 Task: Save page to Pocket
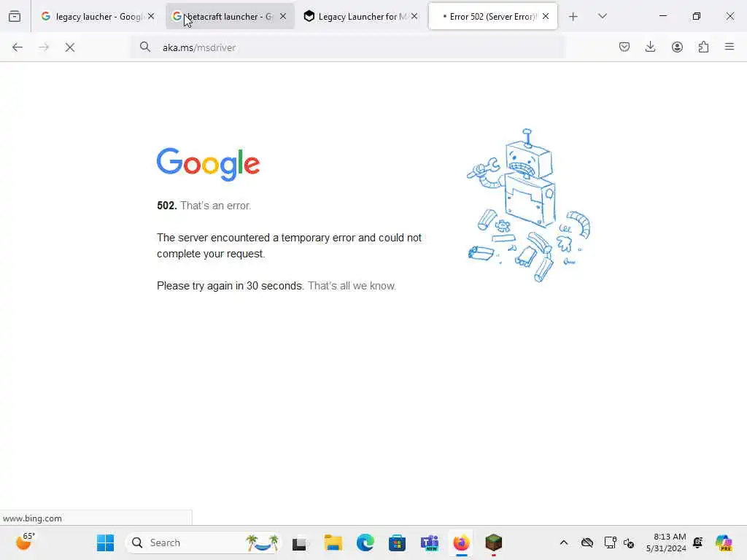(624, 47)
